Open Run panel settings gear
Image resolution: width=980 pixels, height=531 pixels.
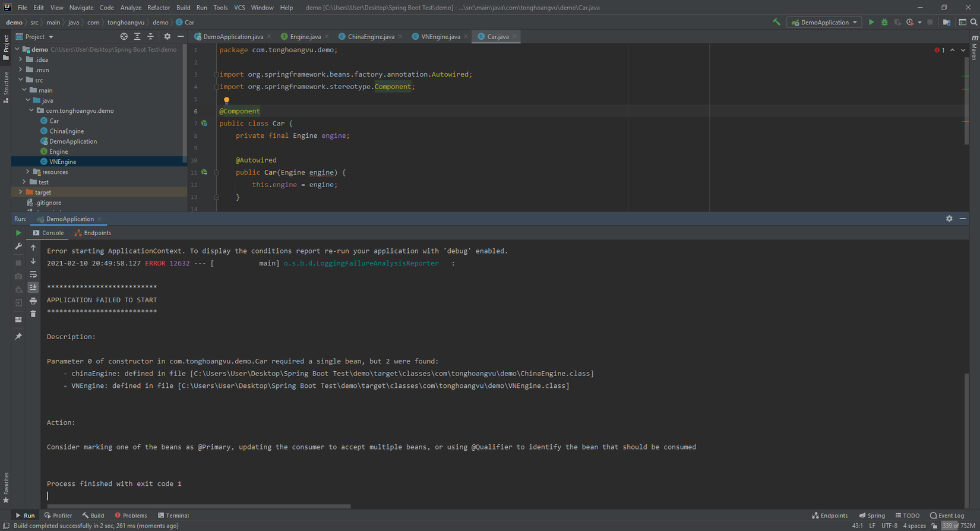949,219
